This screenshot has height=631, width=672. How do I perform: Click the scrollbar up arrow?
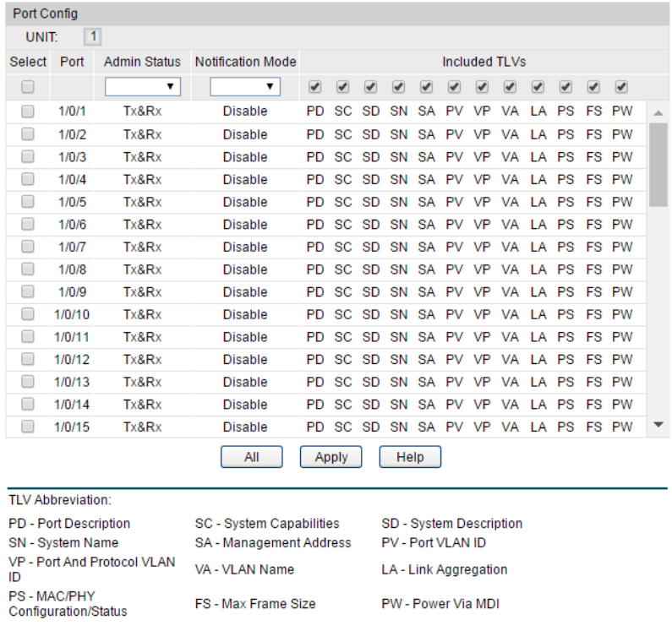tap(658, 113)
